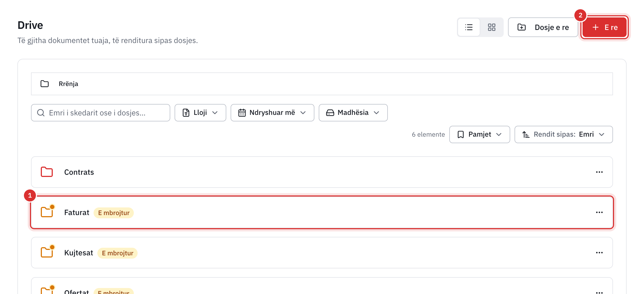644x294 pixels.
Task: Click the search magnifier icon
Action: click(x=41, y=113)
